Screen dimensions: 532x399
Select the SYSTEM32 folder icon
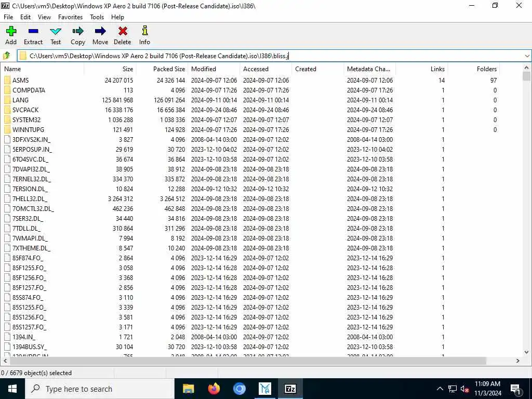click(7, 120)
